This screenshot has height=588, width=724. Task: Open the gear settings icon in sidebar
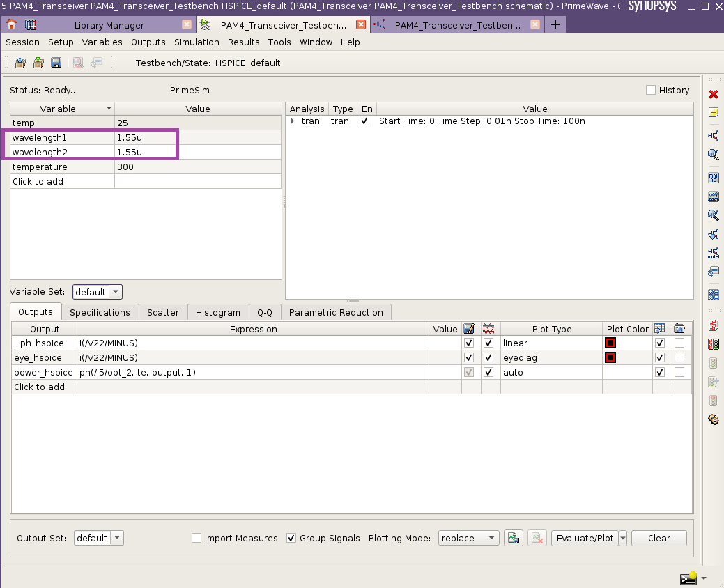click(x=714, y=419)
